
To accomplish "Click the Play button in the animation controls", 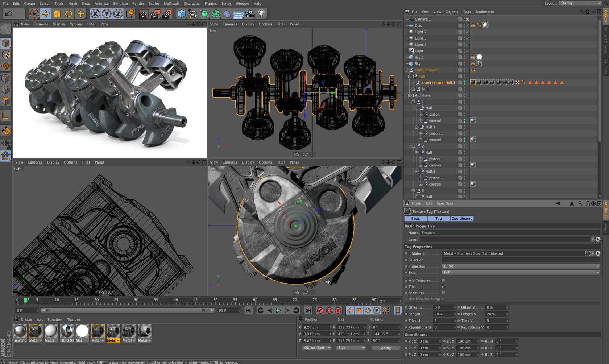I will (278, 310).
